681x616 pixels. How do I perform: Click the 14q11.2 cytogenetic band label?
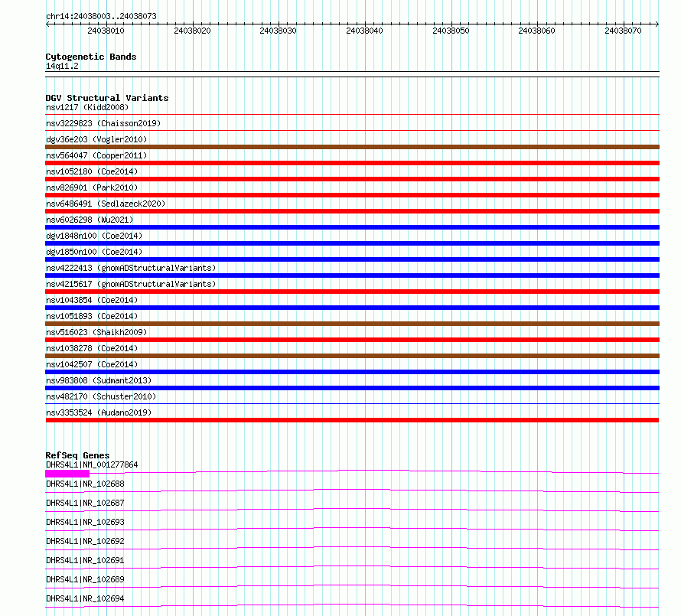62,66
